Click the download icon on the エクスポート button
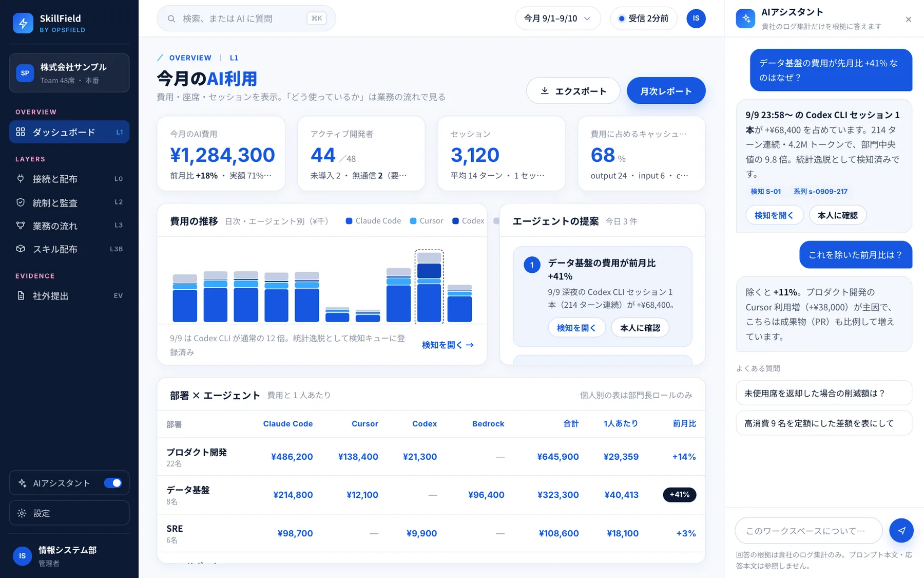 pyautogui.click(x=545, y=91)
